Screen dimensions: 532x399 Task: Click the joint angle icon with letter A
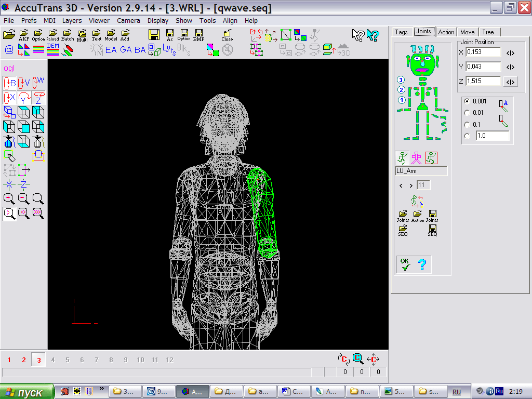click(x=503, y=105)
